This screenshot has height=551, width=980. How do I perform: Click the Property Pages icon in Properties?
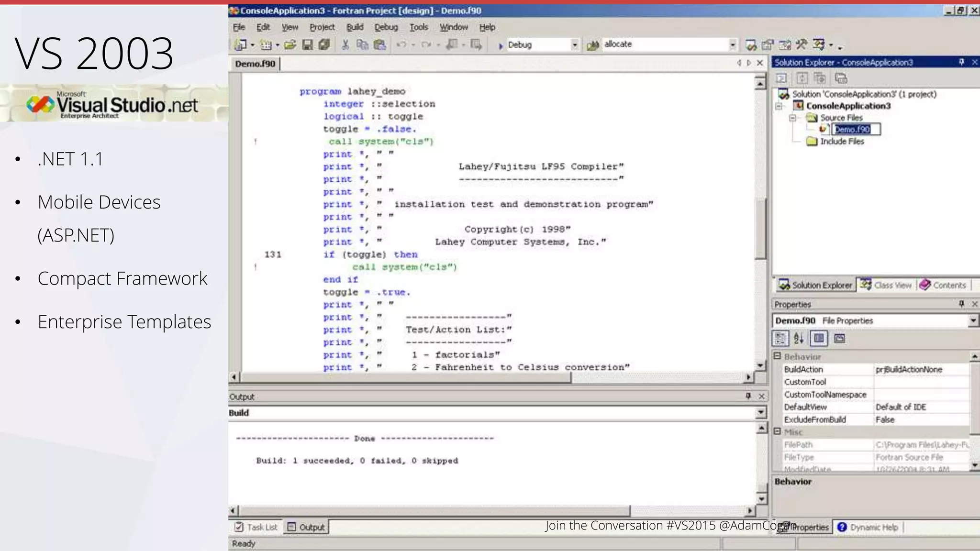[x=840, y=339]
